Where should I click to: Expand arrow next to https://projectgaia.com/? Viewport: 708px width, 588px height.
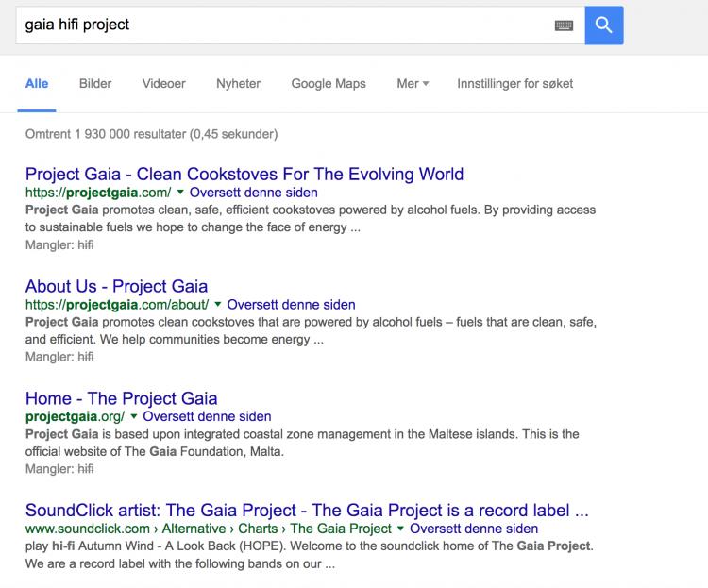point(180,193)
